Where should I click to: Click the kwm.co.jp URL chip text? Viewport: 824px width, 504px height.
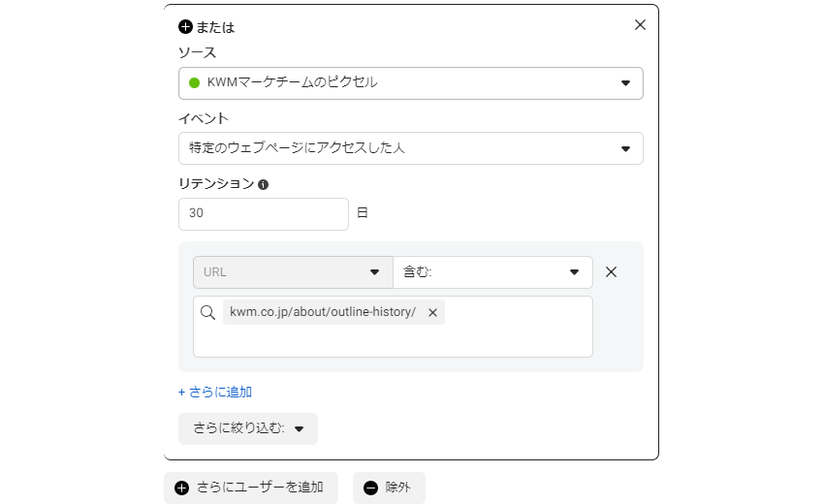coord(323,312)
